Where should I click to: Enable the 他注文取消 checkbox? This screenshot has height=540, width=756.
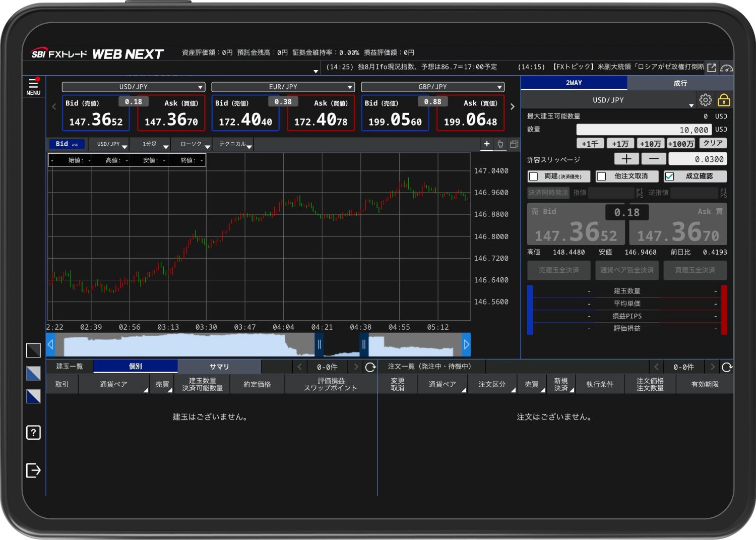tap(601, 176)
